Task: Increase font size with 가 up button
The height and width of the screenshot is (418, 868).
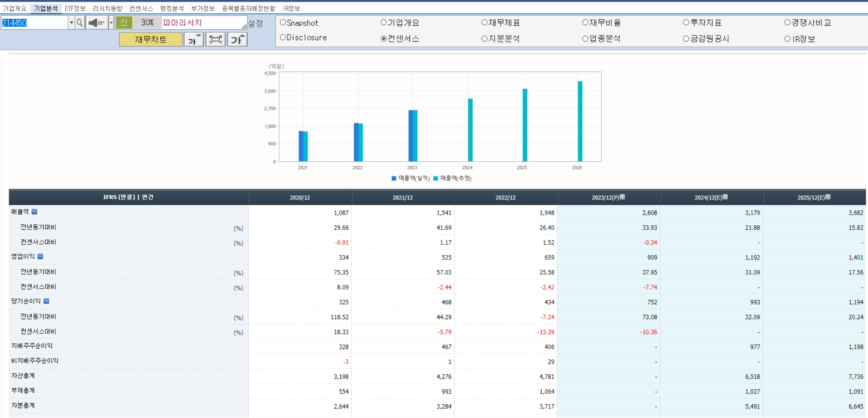Action: (x=237, y=39)
